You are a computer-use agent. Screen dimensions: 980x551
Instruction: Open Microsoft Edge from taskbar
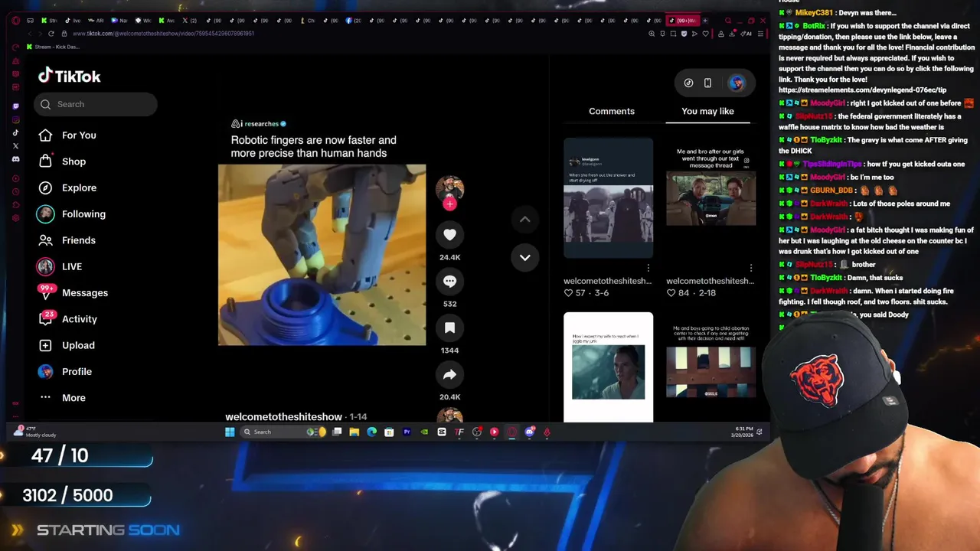tap(371, 432)
